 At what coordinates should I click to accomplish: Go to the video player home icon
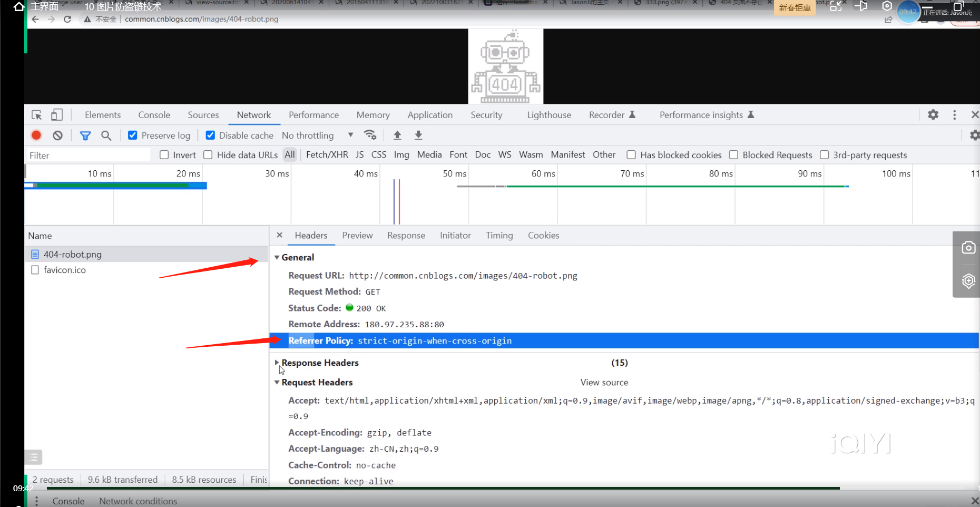[x=18, y=7]
